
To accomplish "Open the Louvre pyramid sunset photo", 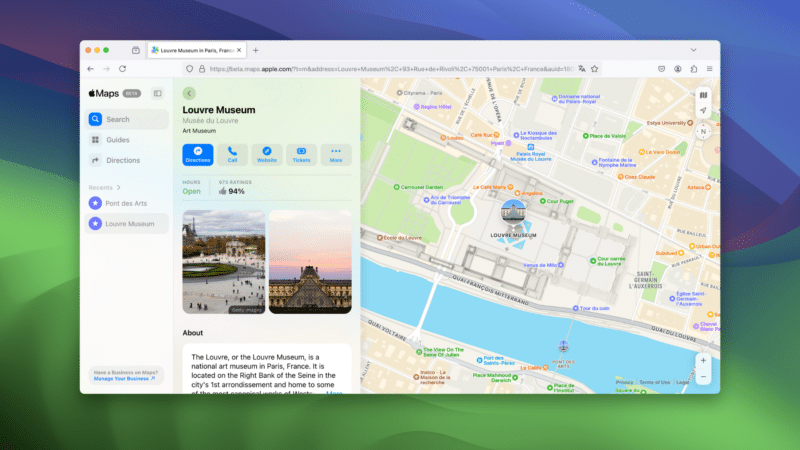I will click(x=310, y=262).
